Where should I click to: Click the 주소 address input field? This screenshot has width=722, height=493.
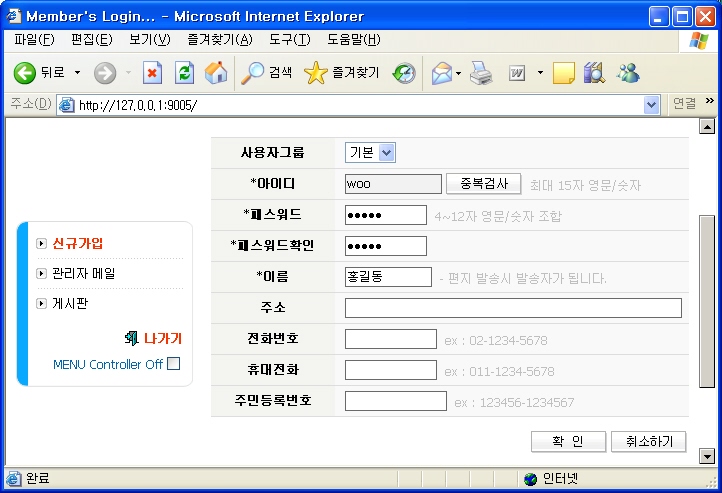pos(513,308)
